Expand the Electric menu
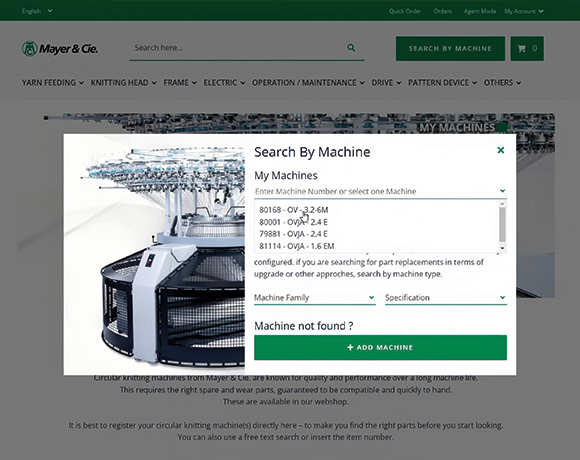This screenshot has height=460, width=580. [224, 82]
